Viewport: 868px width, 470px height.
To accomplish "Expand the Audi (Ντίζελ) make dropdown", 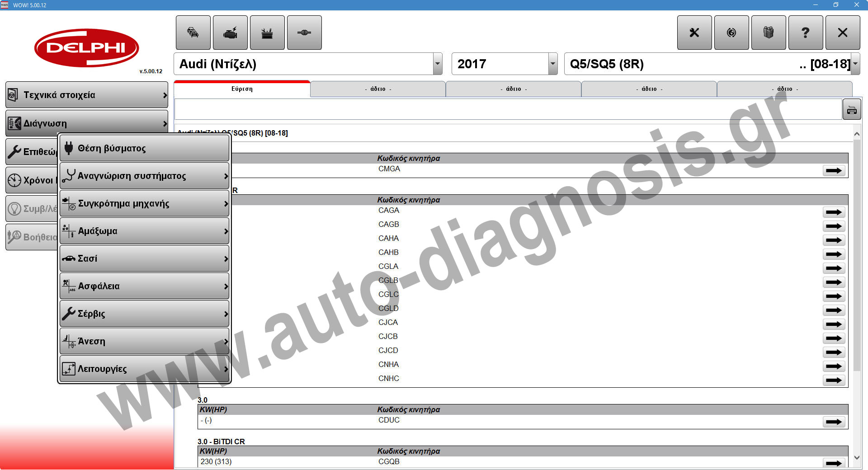I will tap(437, 64).
